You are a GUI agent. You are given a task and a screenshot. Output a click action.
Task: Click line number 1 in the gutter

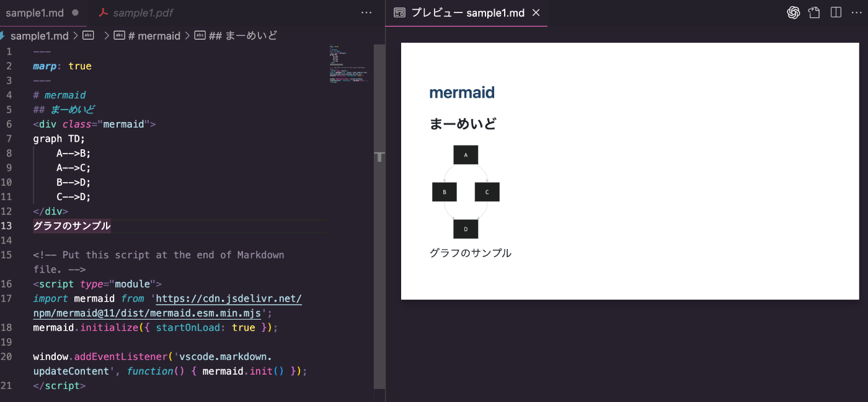pos(9,52)
